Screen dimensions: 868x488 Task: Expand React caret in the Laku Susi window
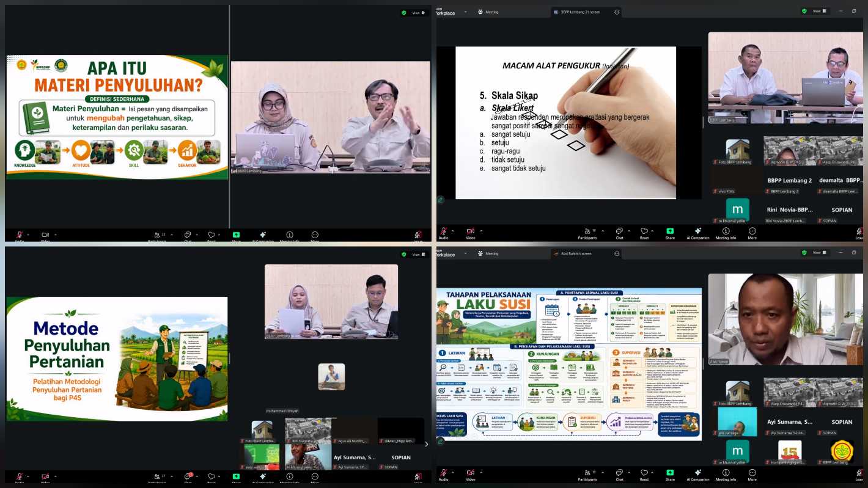[653, 472]
